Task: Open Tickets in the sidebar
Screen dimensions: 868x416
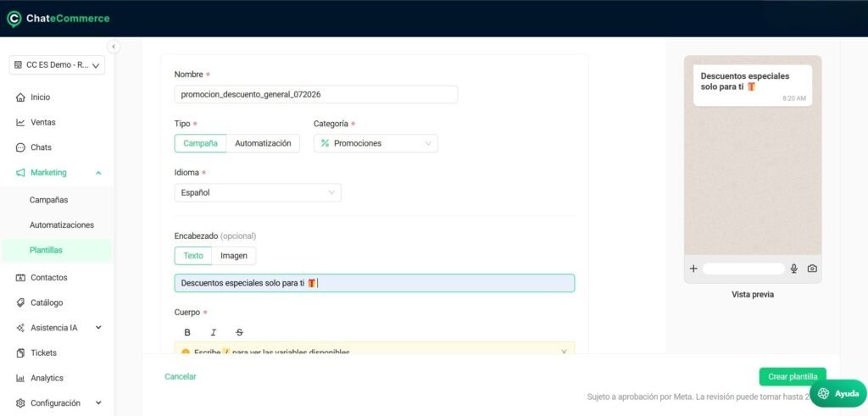Action: [44, 353]
